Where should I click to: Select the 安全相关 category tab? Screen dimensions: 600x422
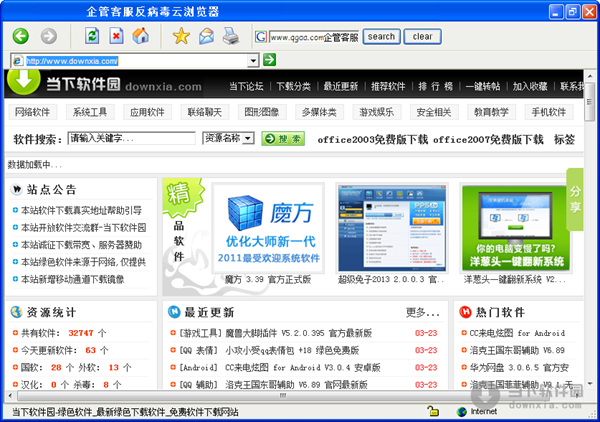[x=434, y=112]
